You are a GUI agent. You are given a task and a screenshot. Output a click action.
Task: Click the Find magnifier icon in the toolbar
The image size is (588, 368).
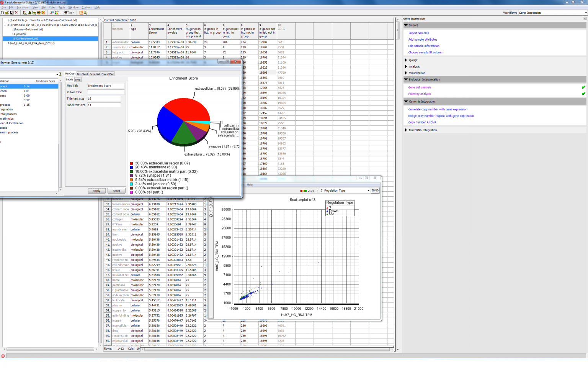pos(52,12)
